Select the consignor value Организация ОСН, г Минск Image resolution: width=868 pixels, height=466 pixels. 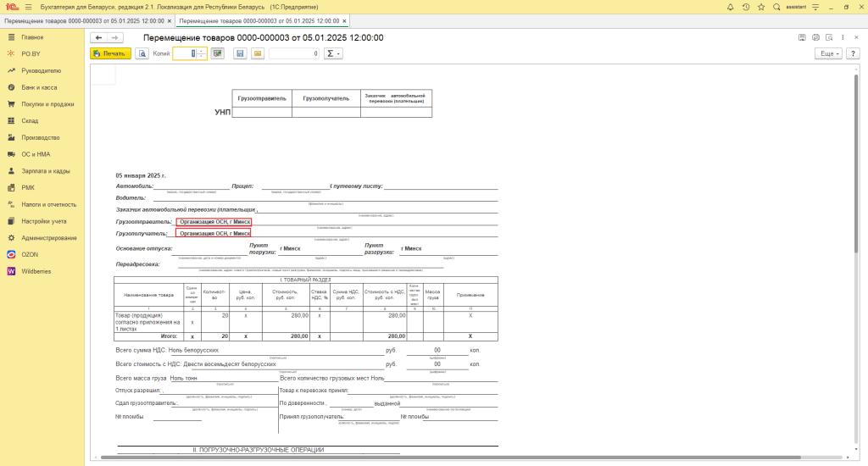point(214,221)
